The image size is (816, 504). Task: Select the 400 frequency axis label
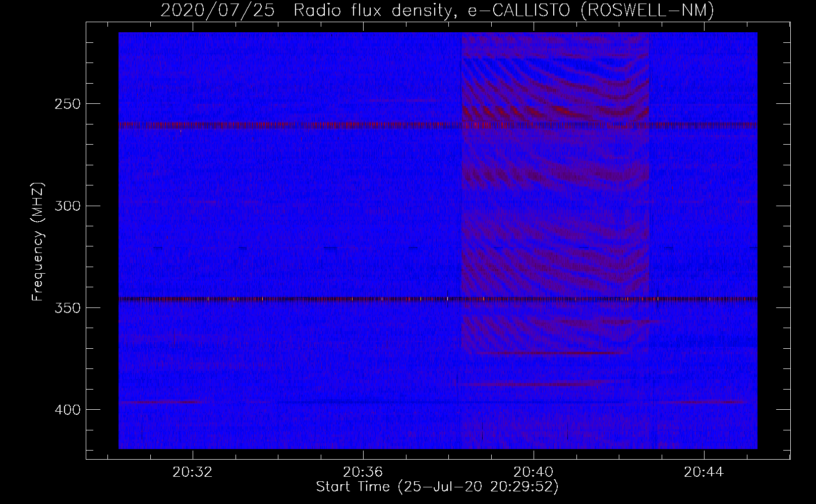click(68, 409)
